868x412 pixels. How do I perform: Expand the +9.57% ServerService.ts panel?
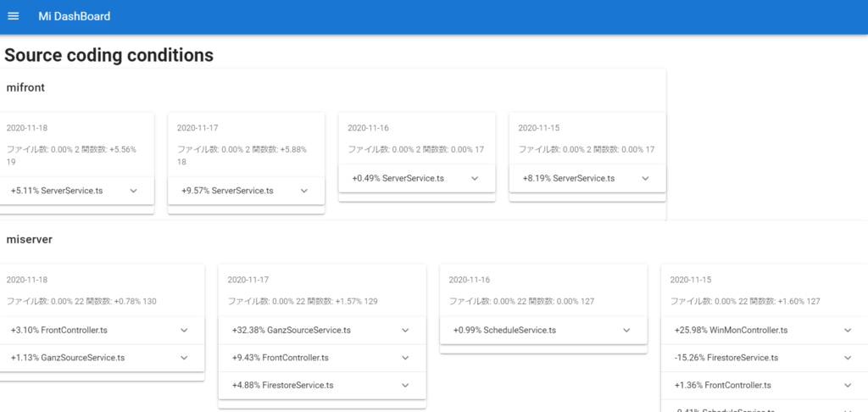pyautogui.click(x=304, y=191)
